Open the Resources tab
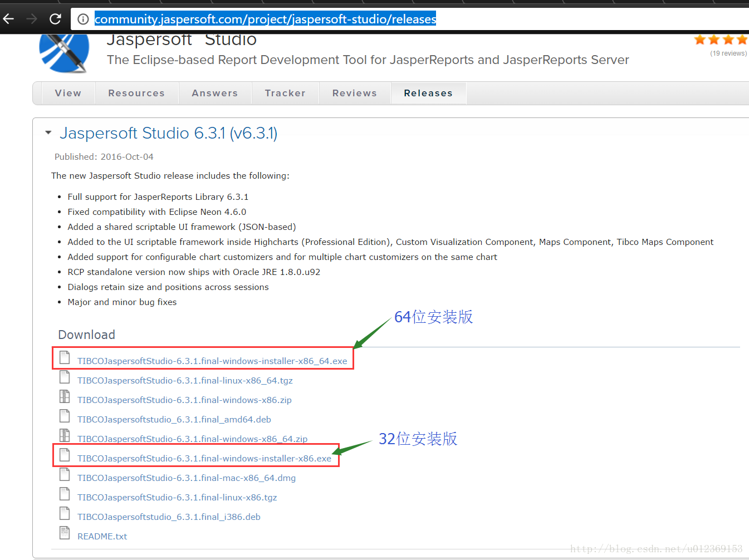 click(136, 93)
